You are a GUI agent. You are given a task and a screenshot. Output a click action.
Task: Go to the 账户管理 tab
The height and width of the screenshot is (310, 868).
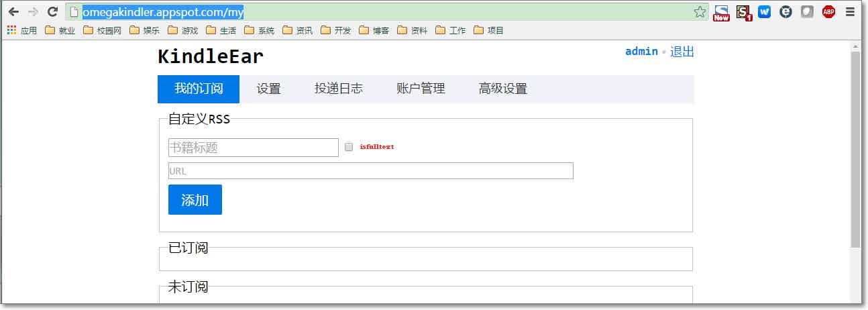[x=421, y=89]
